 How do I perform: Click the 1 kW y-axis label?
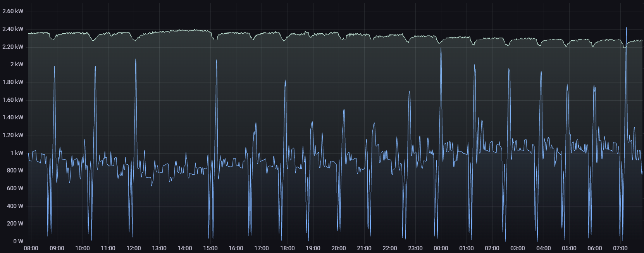tap(17, 153)
